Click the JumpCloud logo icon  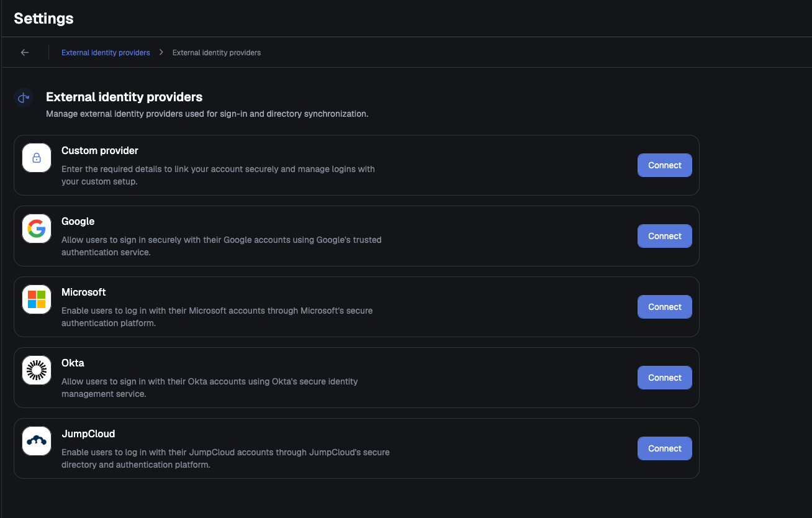click(37, 441)
